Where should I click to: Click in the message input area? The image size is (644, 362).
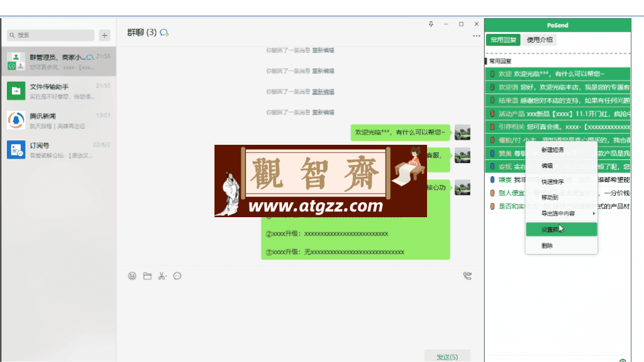pos(300,315)
